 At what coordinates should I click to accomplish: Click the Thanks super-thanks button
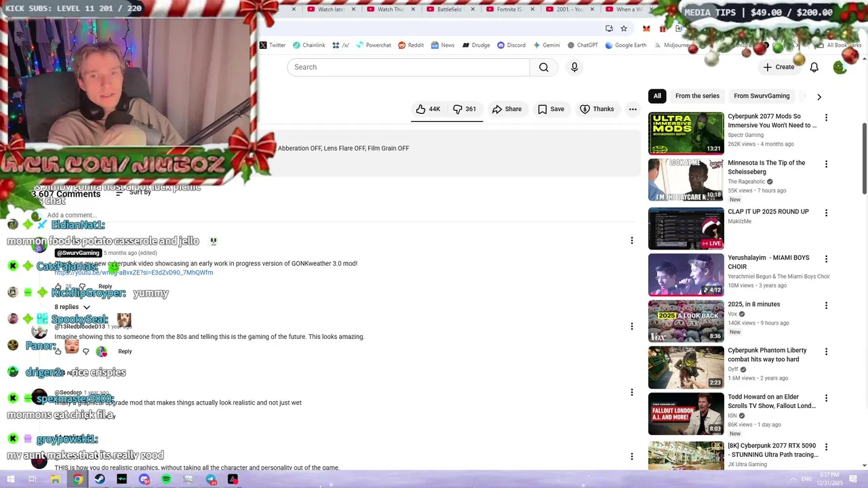tap(597, 109)
